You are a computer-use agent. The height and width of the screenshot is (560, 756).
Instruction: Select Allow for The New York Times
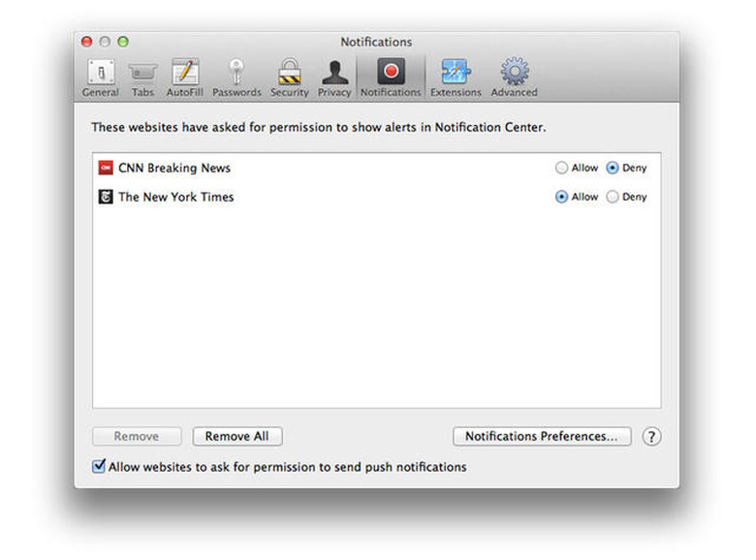point(561,197)
